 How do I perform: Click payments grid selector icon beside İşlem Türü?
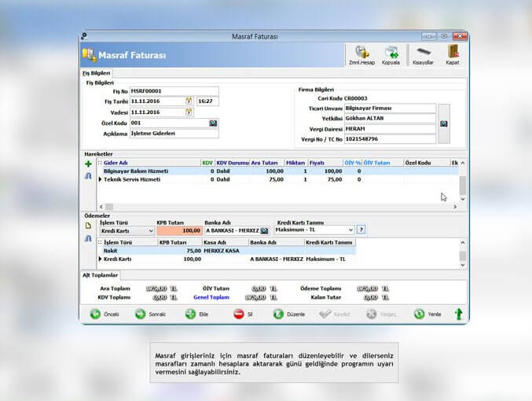click(x=100, y=242)
